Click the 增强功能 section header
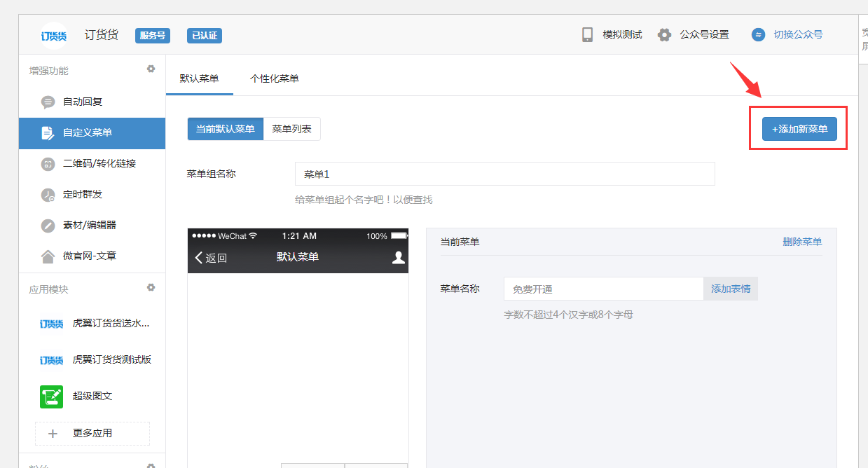The image size is (868, 468). [49, 71]
